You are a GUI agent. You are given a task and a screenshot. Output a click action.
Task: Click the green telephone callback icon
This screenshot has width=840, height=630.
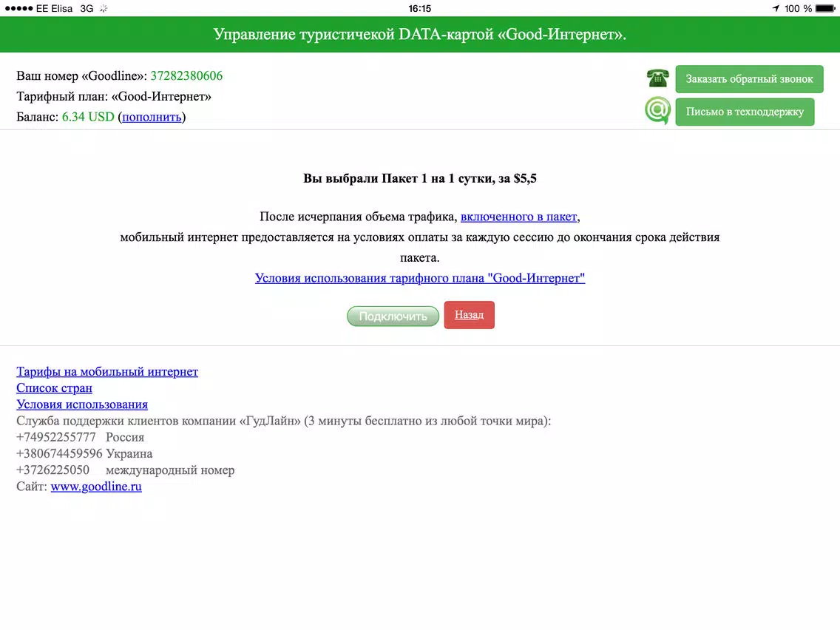click(x=657, y=78)
